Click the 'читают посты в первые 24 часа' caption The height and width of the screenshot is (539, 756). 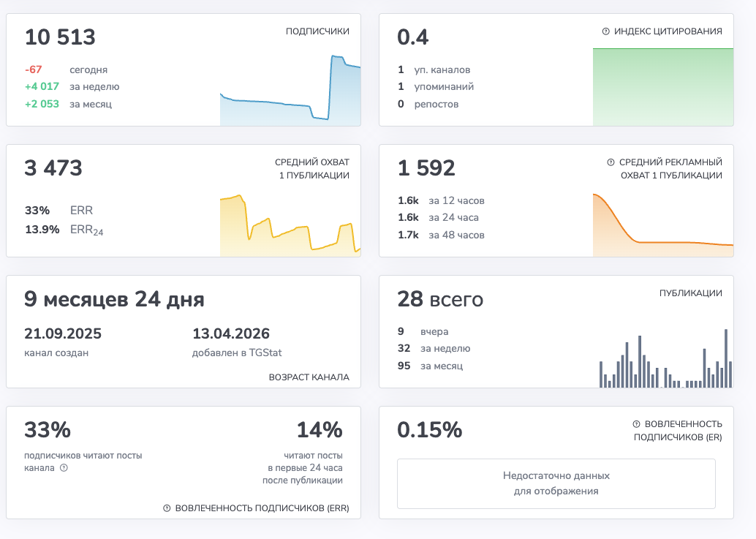tap(302, 467)
